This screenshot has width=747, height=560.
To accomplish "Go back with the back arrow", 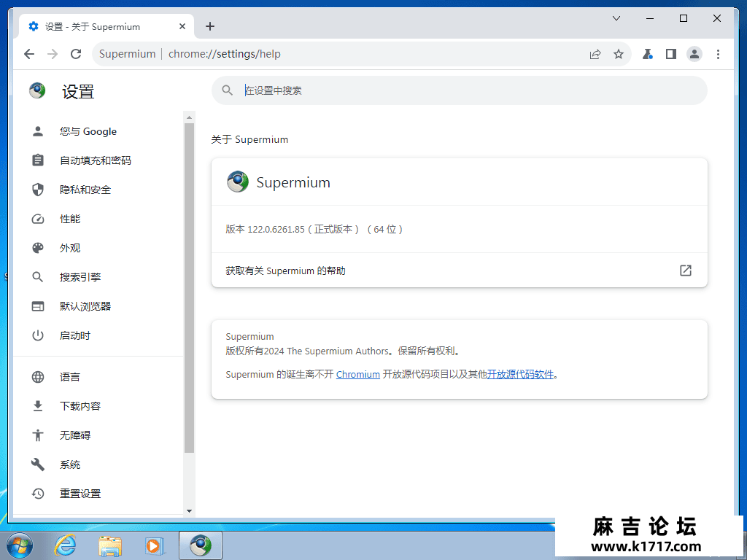I will coord(29,54).
